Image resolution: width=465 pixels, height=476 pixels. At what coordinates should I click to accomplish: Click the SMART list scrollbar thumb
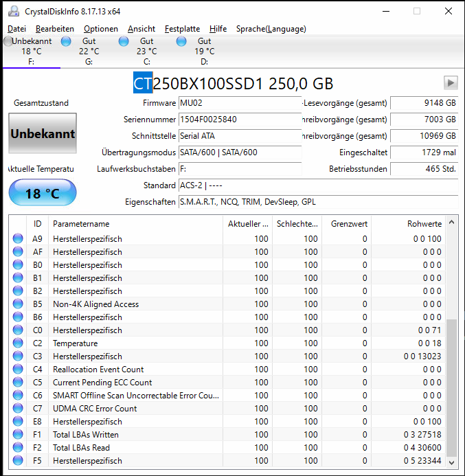click(452, 388)
